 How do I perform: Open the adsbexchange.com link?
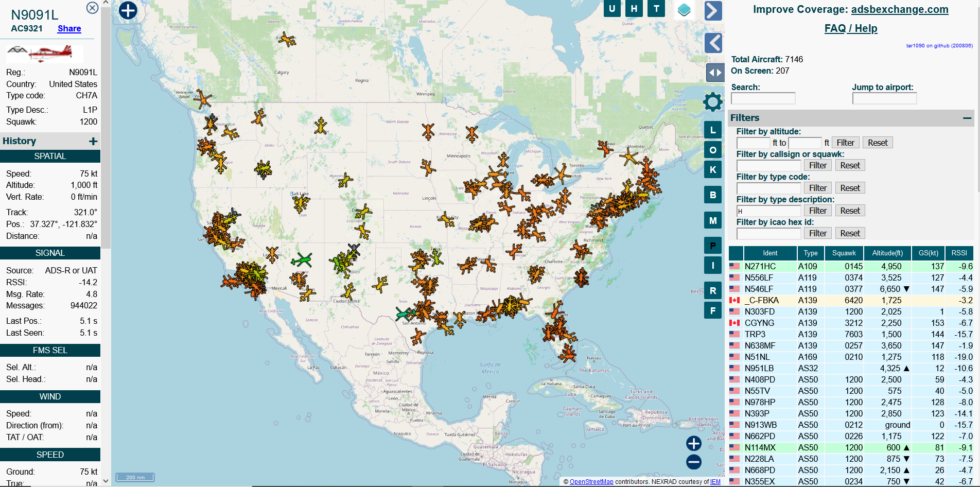[x=900, y=9]
